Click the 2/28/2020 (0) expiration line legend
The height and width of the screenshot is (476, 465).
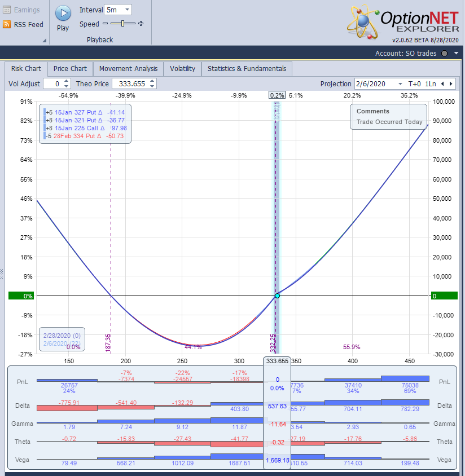pyautogui.click(x=62, y=336)
